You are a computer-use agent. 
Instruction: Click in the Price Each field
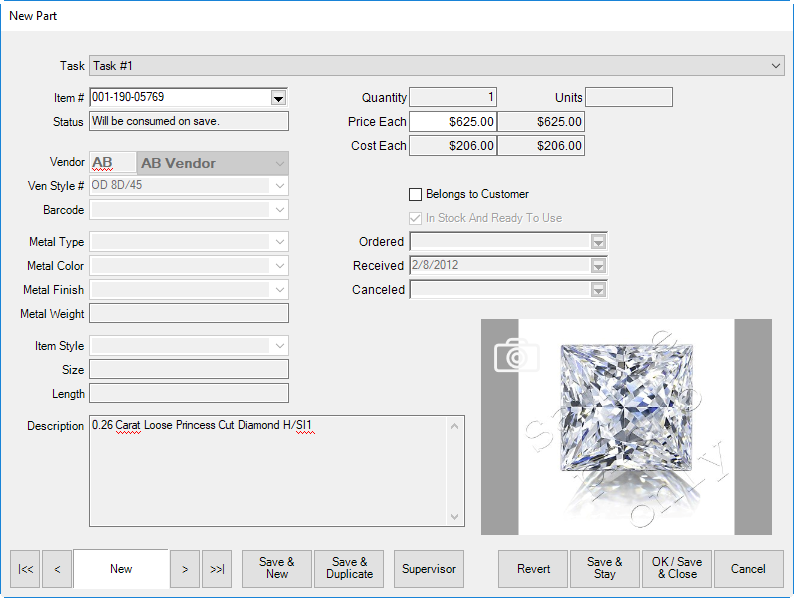tap(452, 122)
